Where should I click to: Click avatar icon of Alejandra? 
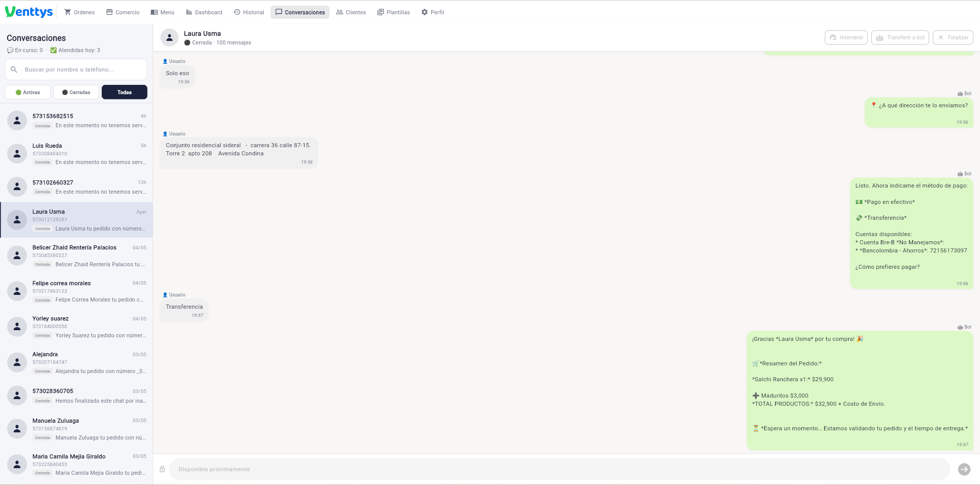point(17,362)
